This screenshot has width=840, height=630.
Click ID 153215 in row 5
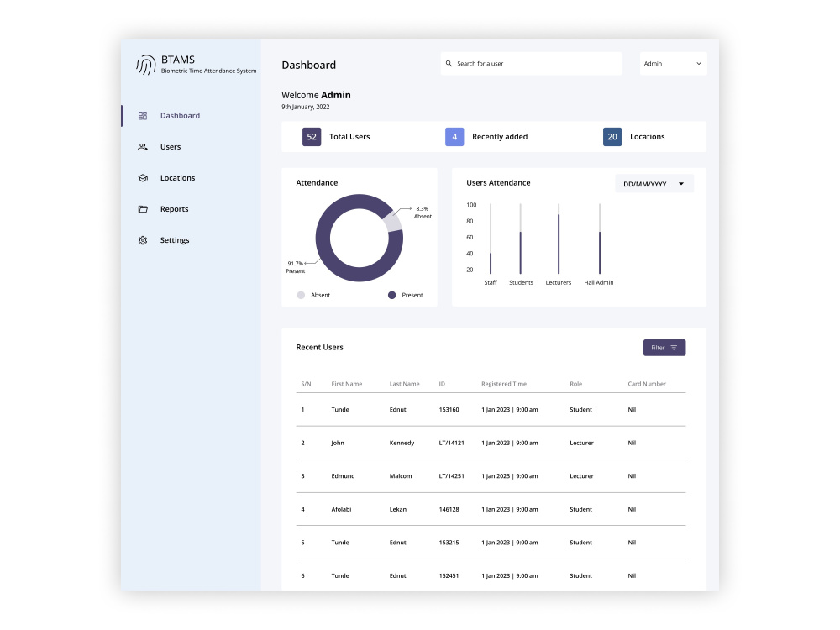[x=449, y=543]
